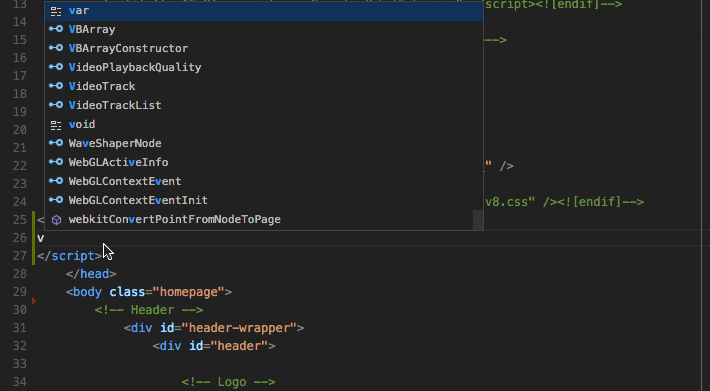Choose WebGLContextEventInit suggestion
The image size is (710, 391).
point(264,200)
